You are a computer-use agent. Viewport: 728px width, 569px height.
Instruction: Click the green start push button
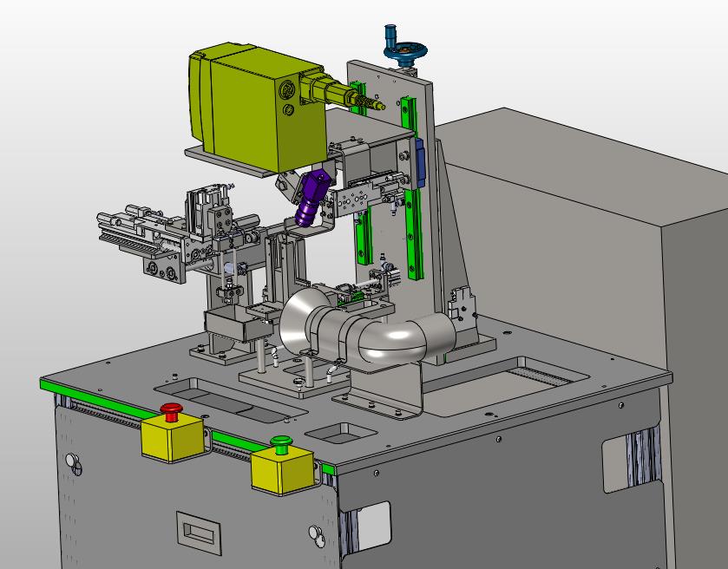tap(281, 445)
